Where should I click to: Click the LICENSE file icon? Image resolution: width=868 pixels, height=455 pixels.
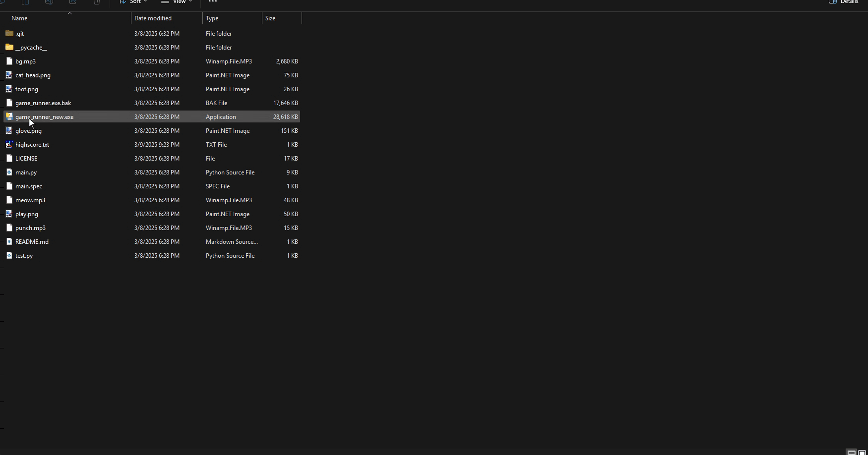9,158
